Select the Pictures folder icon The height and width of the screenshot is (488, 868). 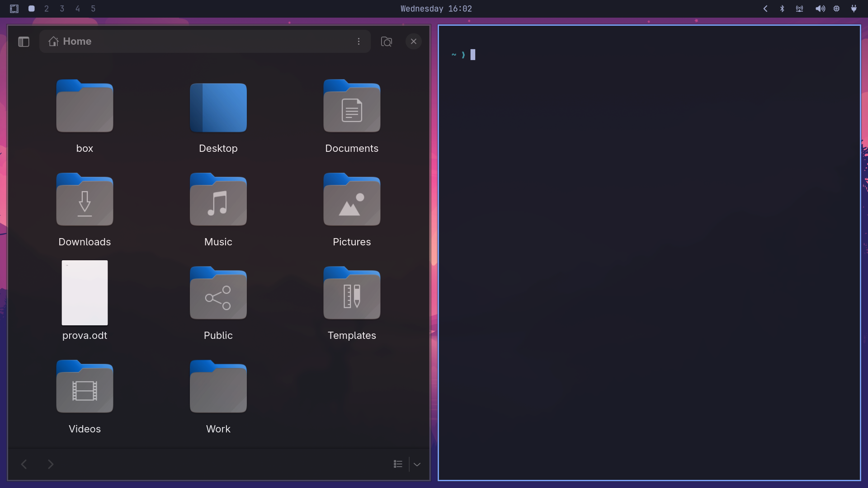[352, 199]
